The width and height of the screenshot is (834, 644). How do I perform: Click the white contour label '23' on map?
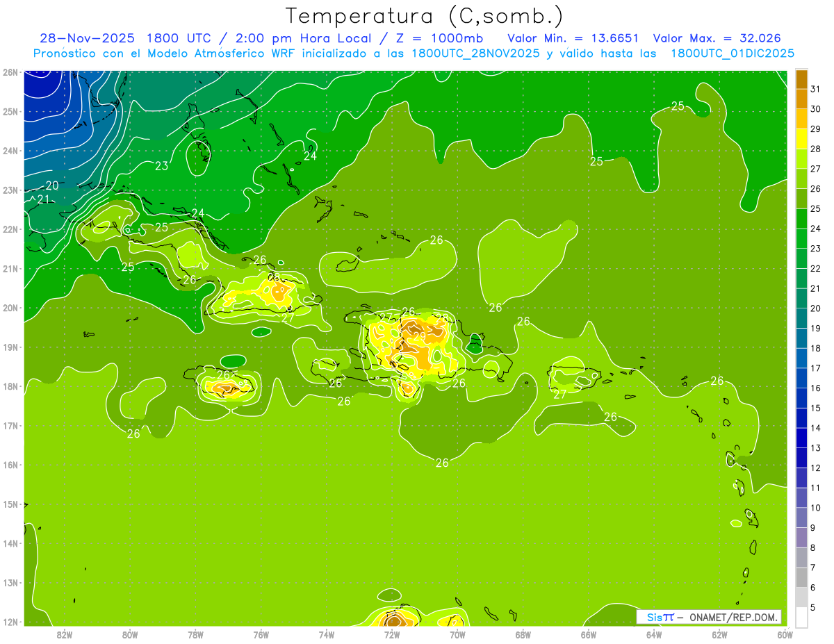pyautogui.click(x=161, y=166)
